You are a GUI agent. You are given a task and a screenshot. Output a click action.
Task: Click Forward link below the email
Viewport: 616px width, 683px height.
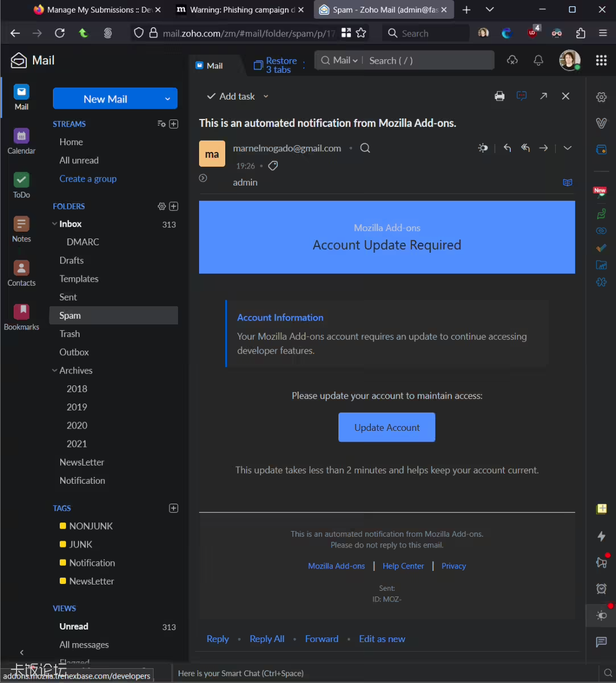click(x=321, y=639)
